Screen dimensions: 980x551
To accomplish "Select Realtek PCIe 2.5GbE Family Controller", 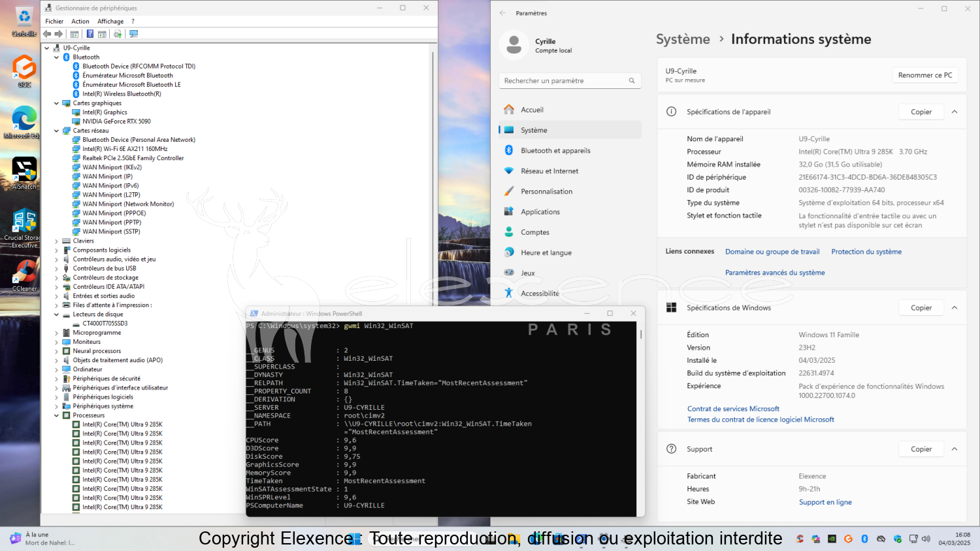I will 133,158.
